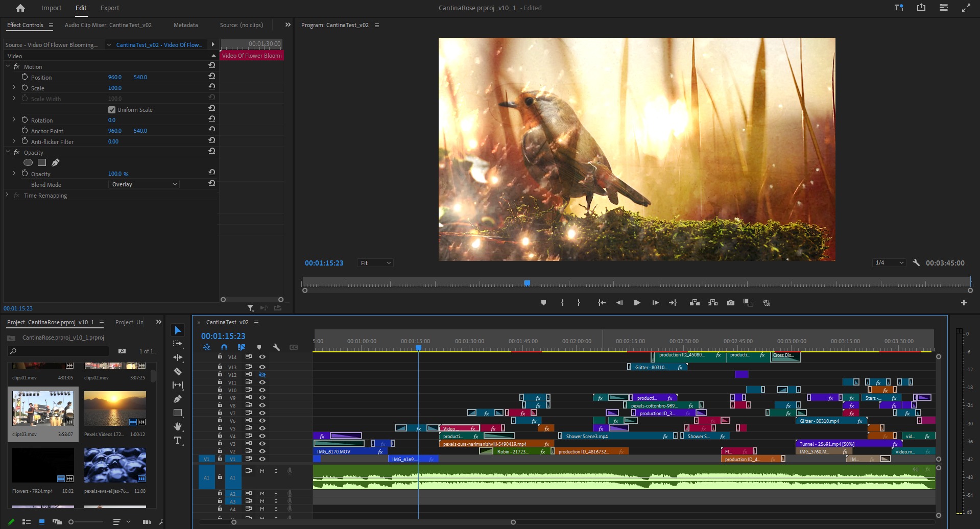Select the Razor tool in the tools panel
Image resolution: width=980 pixels, height=529 pixels.
178,371
